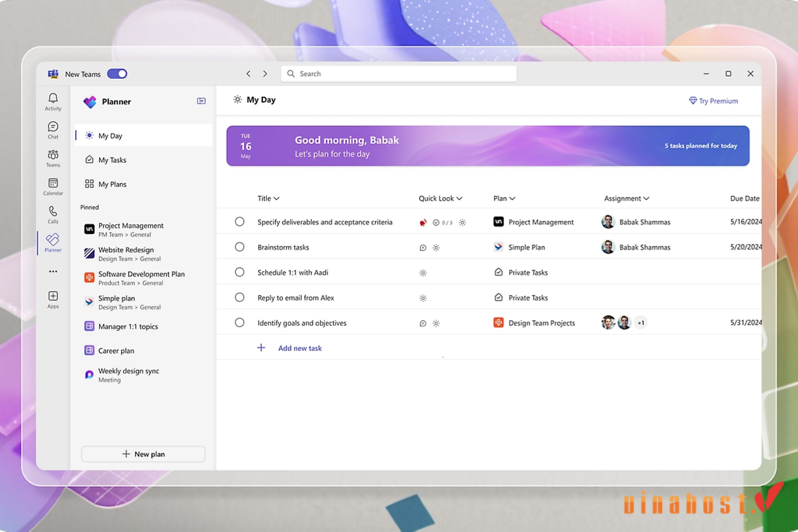Mark Brainstorm tasks complete
The height and width of the screenshot is (532, 798).
240,247
